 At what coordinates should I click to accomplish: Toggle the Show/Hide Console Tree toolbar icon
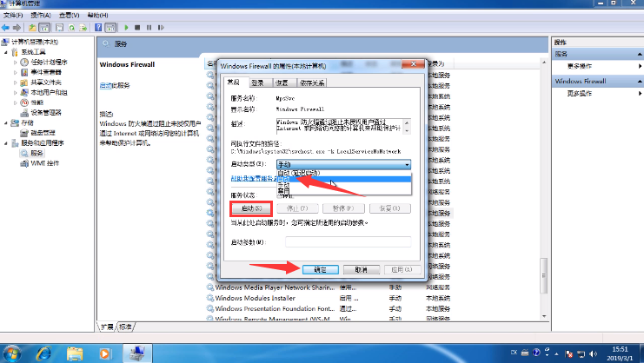(x=44, y=28)
